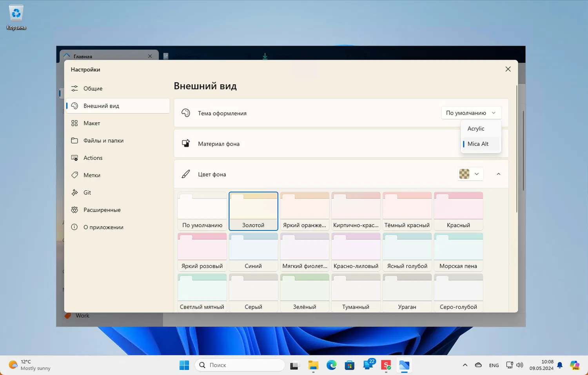Pick the Ясный голубой swatch
Screen dimensions: 588x375
[x=407, y=252]
